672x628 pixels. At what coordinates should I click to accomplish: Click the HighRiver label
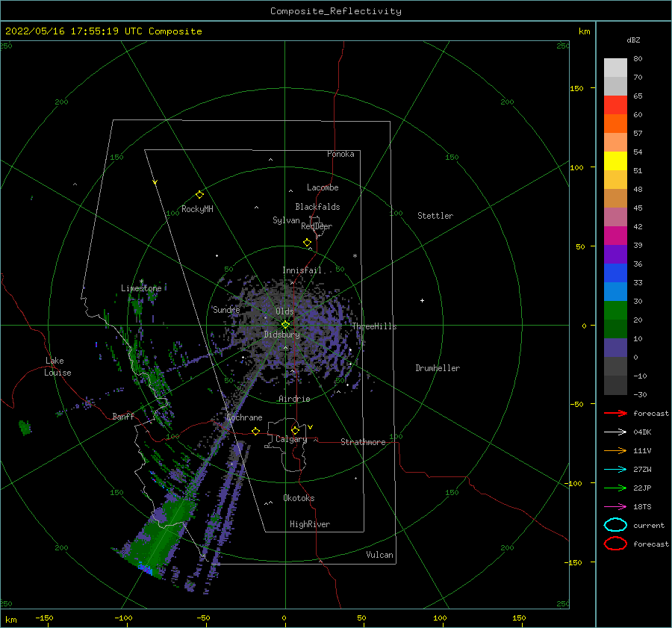[310, 524]
